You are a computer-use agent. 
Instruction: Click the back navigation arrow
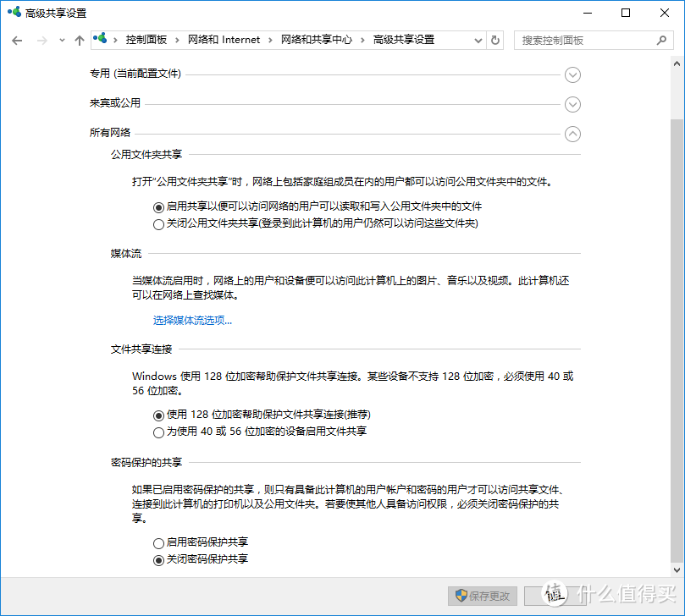(x=17, y=40)
